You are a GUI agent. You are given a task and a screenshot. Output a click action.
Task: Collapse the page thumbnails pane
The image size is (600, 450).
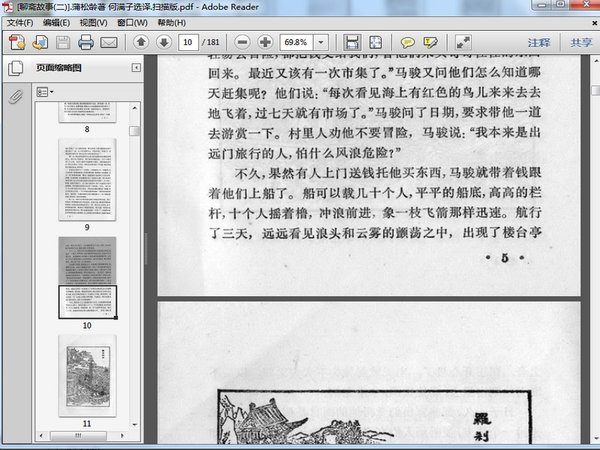(134, 68)
